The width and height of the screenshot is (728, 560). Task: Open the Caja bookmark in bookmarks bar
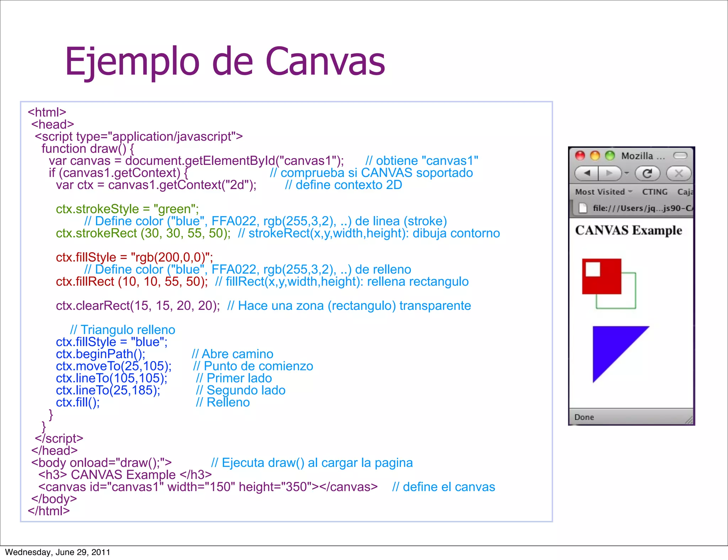tap(685, 192)
